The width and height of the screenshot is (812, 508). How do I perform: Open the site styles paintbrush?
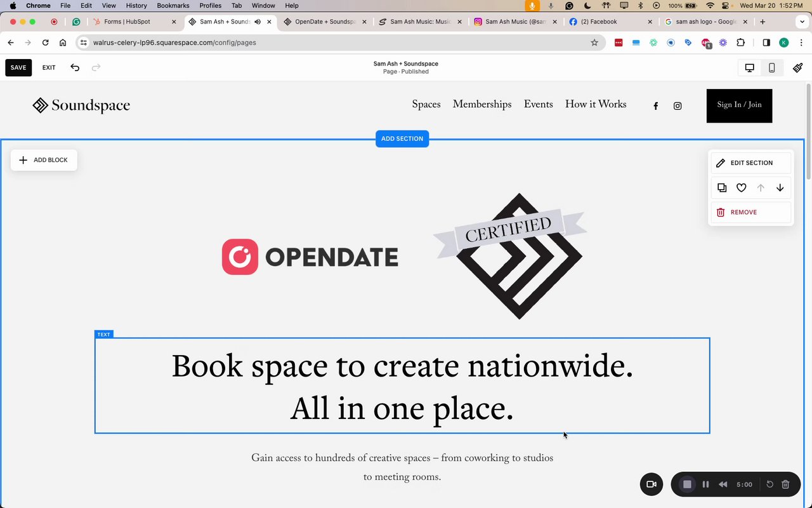798,68
